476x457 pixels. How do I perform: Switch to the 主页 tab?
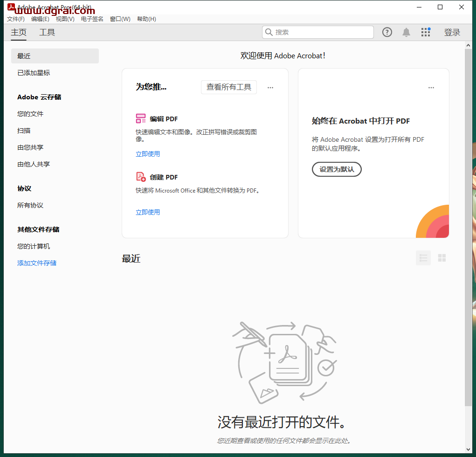click(19, 32)
